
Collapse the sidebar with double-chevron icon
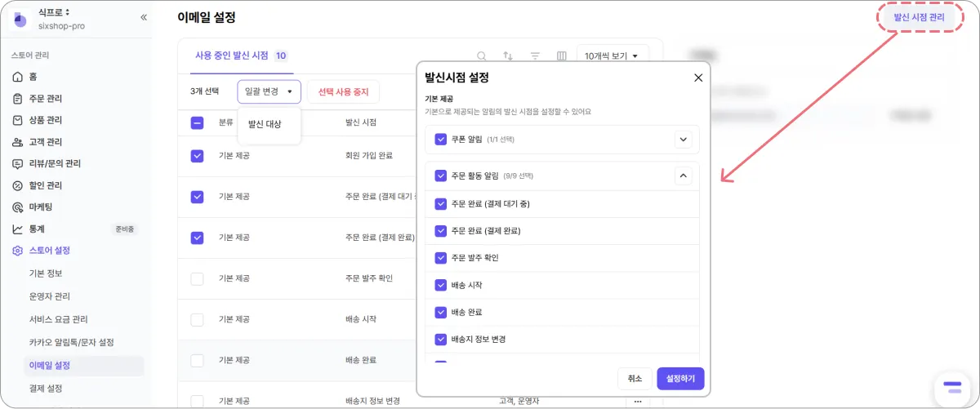point(144,17)
